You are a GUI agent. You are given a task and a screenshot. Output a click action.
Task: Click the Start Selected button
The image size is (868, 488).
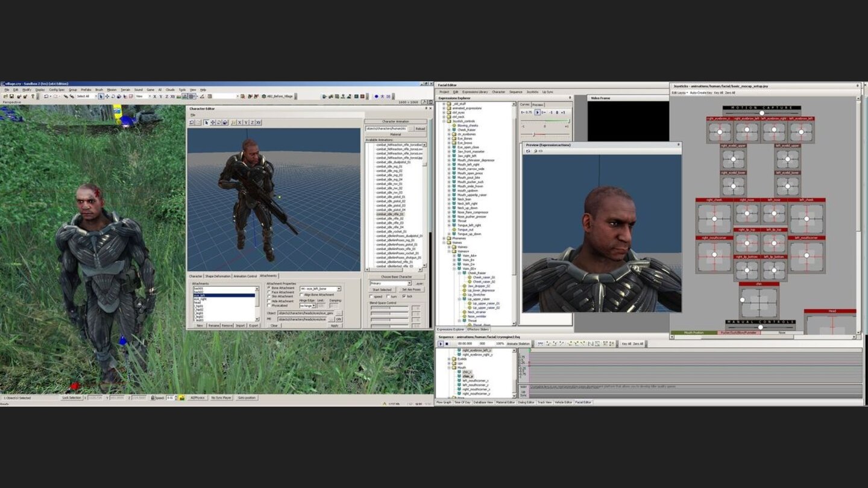(x=382, y=290)
